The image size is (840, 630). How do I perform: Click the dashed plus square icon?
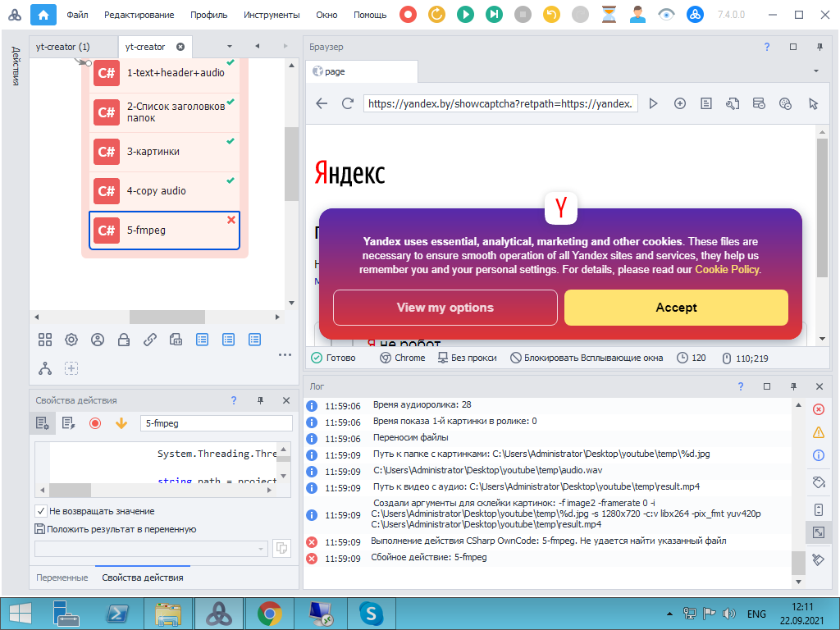click(x=71, y=368)
